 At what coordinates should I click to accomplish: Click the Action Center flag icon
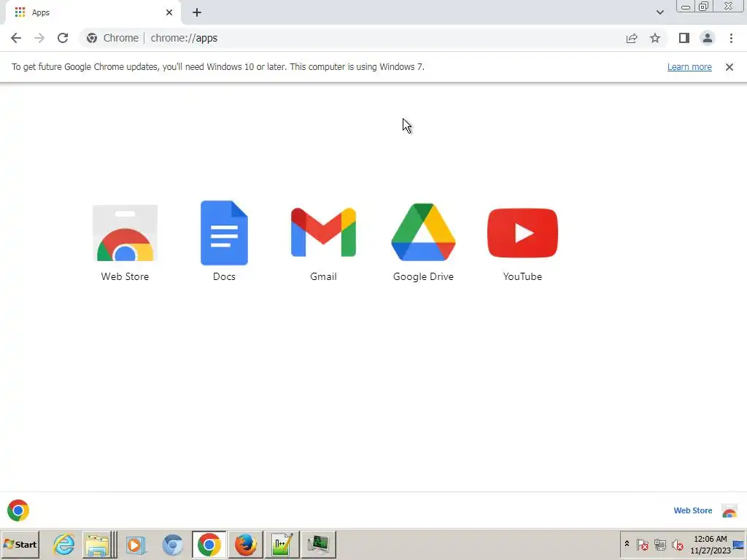642,544
